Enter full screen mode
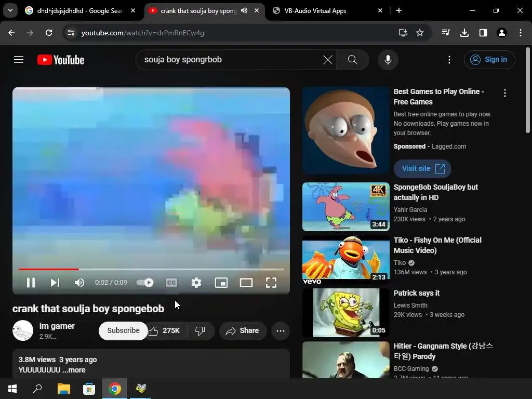The height and width of the screenshot is (399, 532). (x=271, y=283)
